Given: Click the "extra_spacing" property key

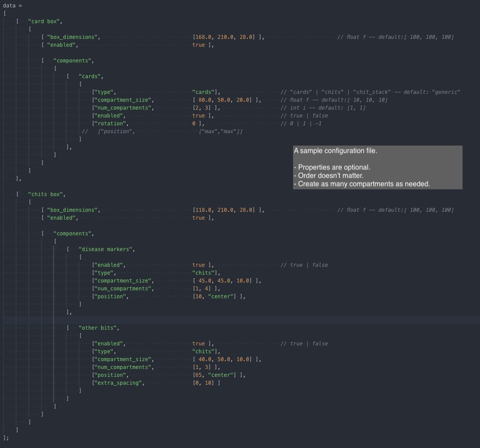Looking at the screenshot, I should tap(120, 383).
